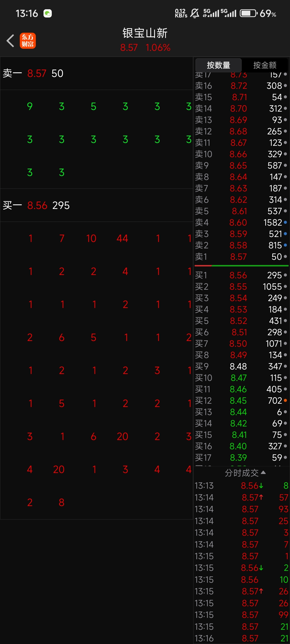Image resolution: width=290 pixels, height=644 pixels.
Task: Tap the back arrow icon
Action: coord(10,41)
